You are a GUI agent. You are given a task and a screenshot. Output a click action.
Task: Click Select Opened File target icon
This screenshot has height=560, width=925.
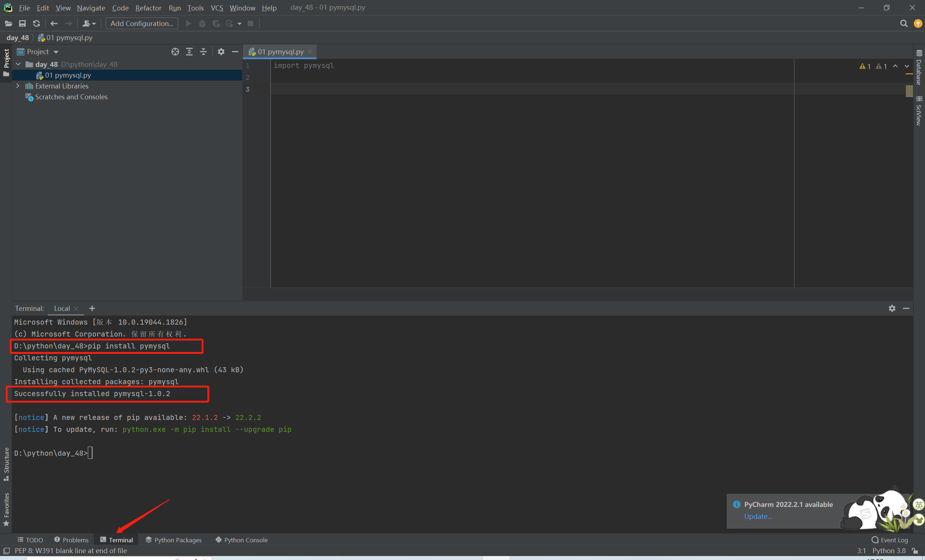tap(175, 52)
